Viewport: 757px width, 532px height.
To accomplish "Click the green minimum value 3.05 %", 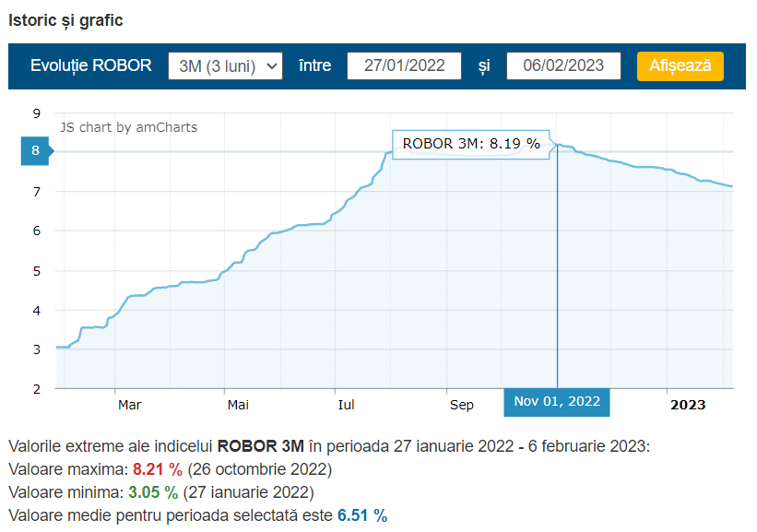I will tap(152, 491).
